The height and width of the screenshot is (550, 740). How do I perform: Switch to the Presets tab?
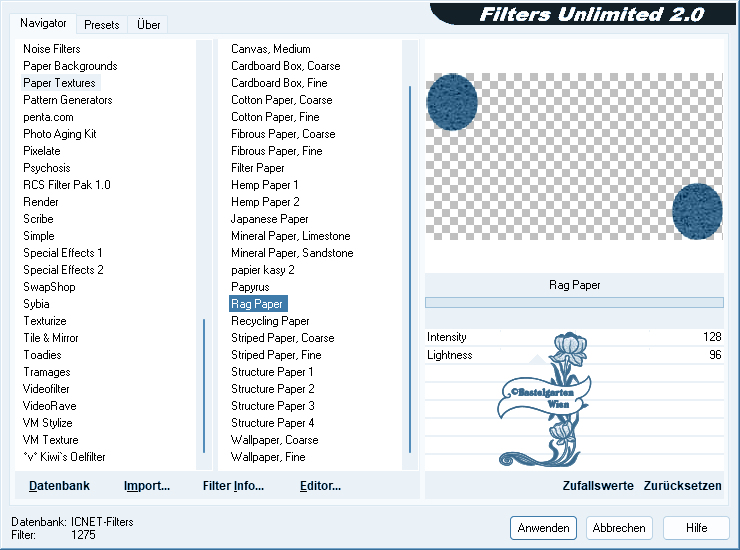(x=101, y=25)
